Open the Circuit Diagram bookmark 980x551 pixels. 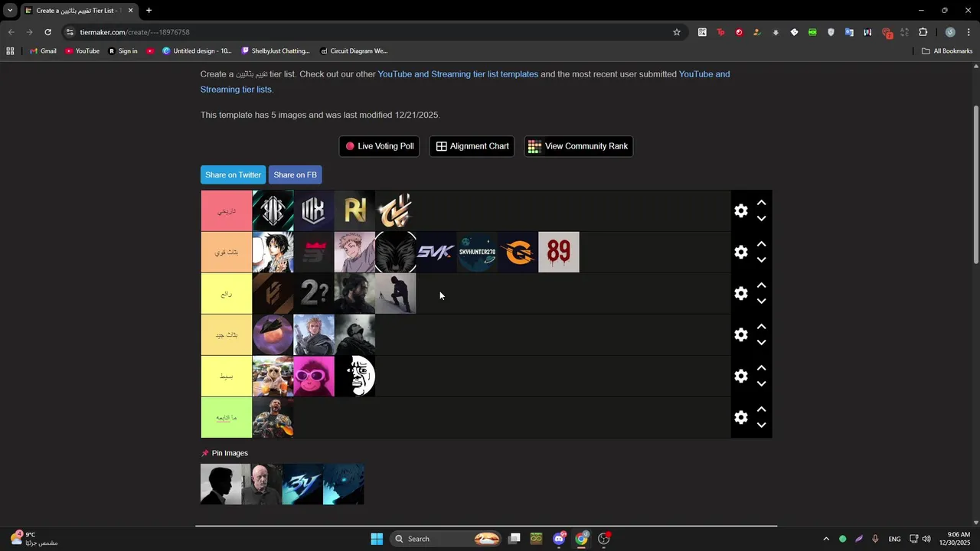tap(354, 51)
